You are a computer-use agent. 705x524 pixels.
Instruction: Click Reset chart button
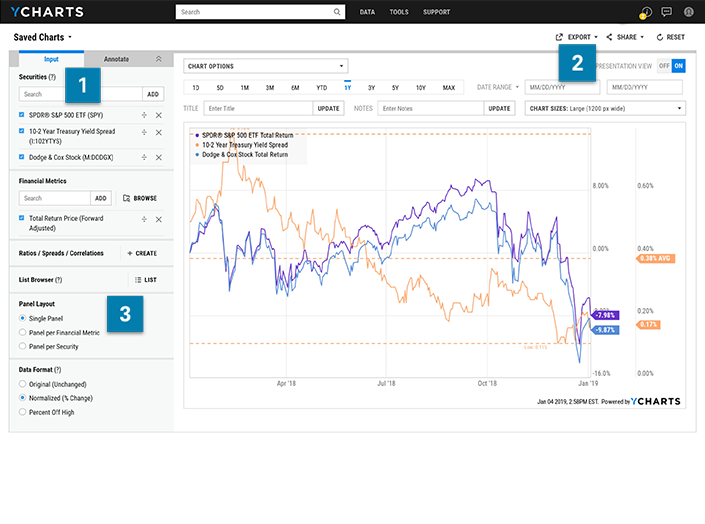(x=670, y=37)
